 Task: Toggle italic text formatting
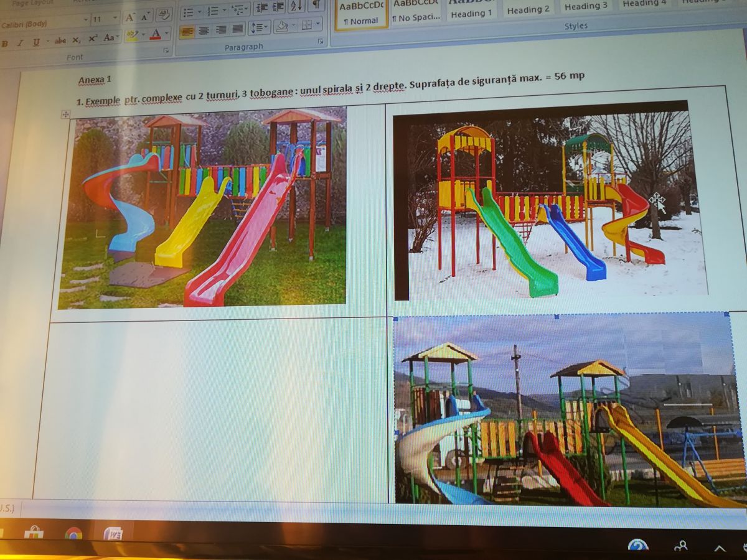tap(20, 42)
